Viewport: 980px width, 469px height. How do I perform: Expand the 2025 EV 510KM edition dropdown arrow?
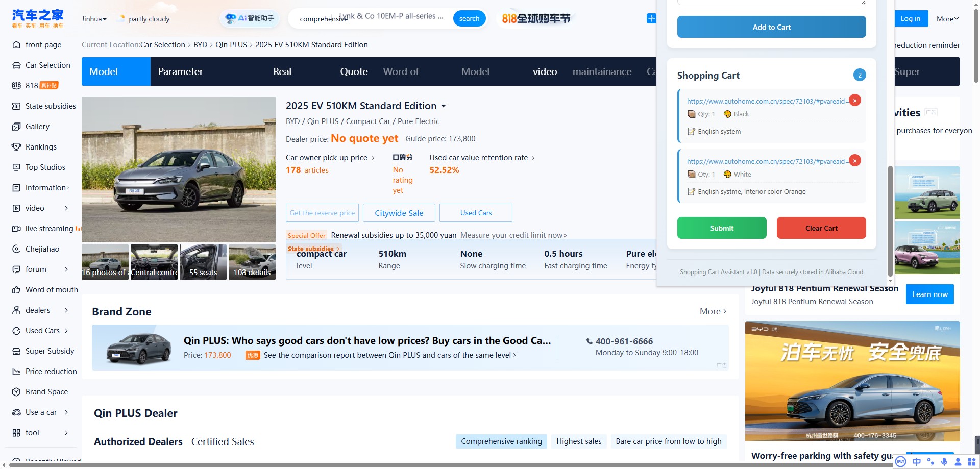click(444, 106)
